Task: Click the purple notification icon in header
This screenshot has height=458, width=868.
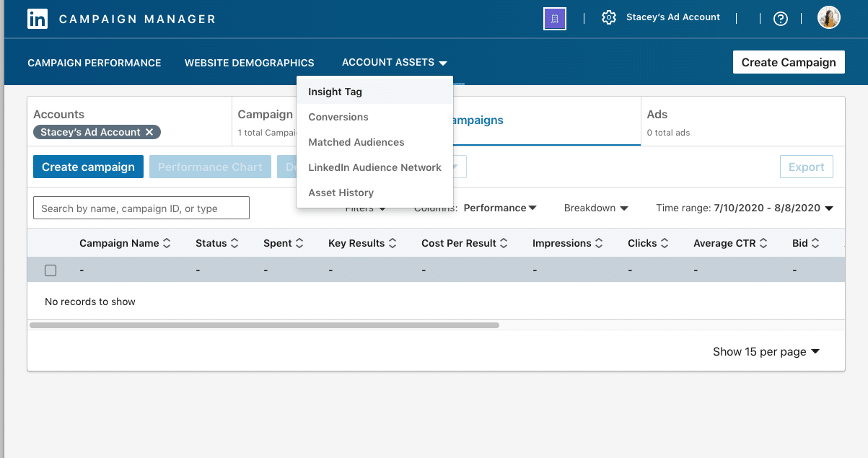Action: pos(554,19)
